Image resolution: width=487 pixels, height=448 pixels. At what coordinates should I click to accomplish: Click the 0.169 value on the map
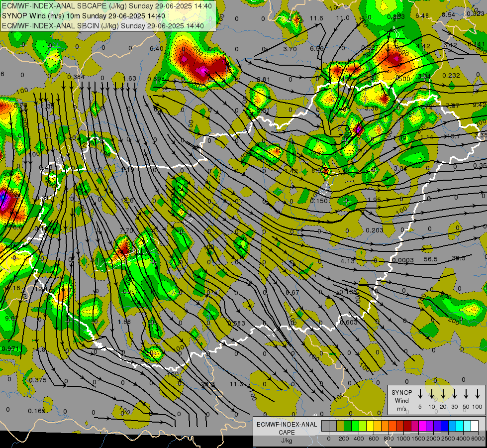pos(37,411)
